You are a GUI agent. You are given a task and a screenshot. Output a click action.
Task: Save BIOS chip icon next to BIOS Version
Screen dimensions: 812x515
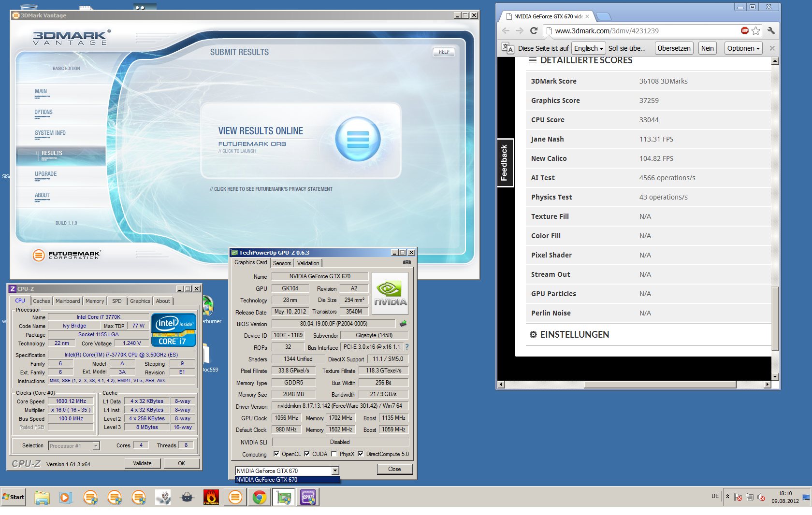403,323
